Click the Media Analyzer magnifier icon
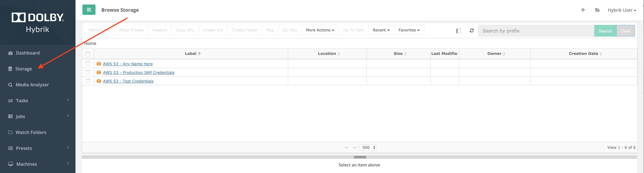Image resolution: width=644 pixels, height=173 pixels. click(10, 85)
